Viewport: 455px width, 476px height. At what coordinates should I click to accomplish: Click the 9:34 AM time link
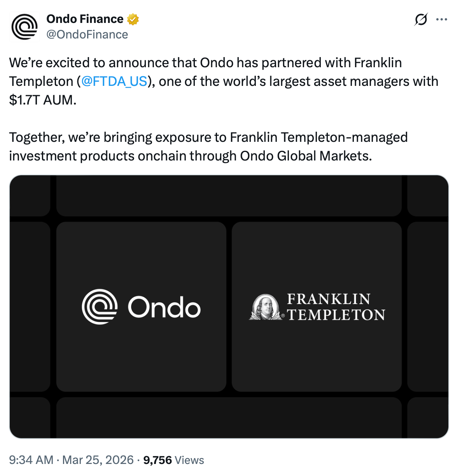pos(30,460)
